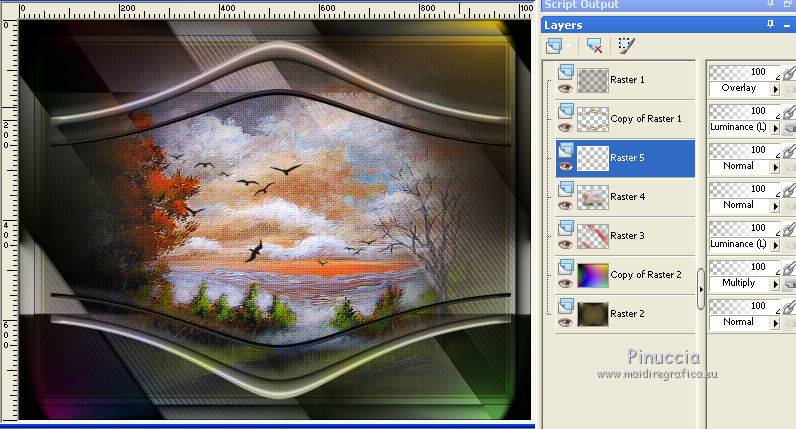Click the Copy of Raster 2 gradient thumbnail
Viewport: 796px width, 429px height.
click(592, 275)
